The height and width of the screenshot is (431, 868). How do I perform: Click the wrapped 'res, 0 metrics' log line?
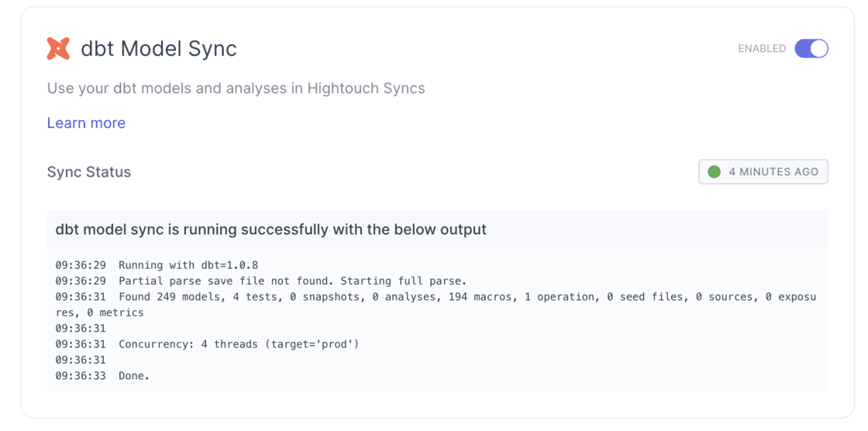pyautogui.click(x=99, y=312)
